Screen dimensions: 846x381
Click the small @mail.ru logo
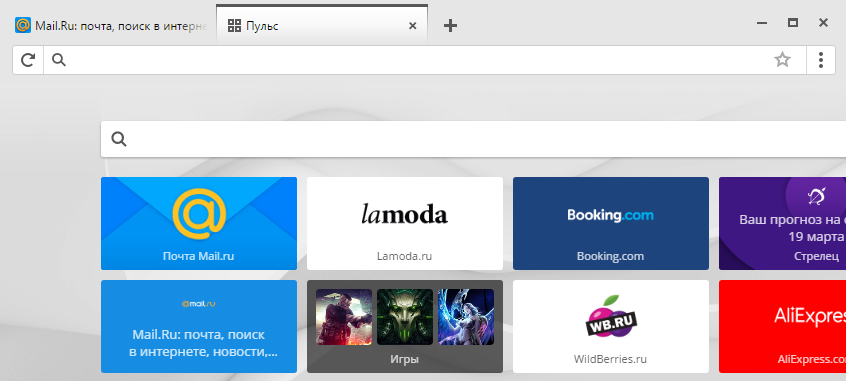click(199, 304)
